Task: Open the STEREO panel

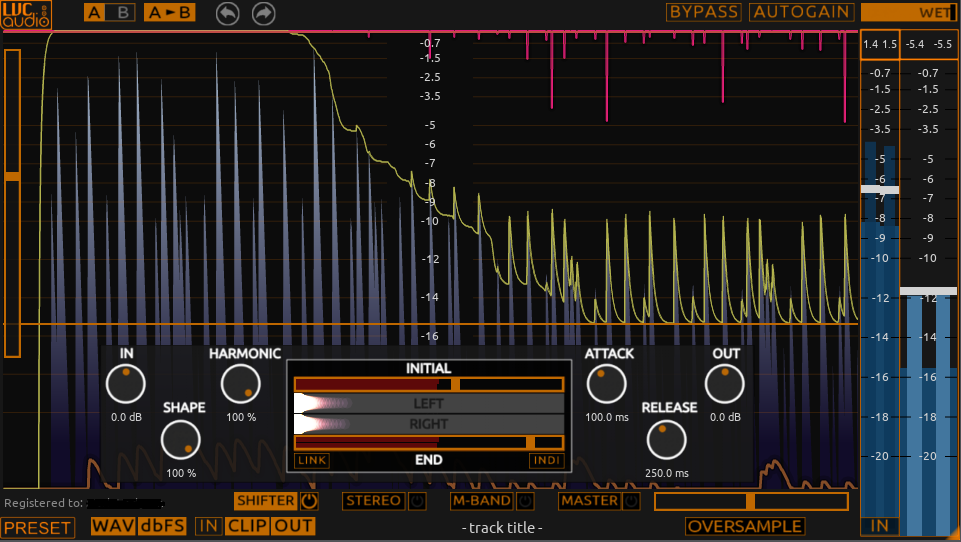Action: [373, 501]
